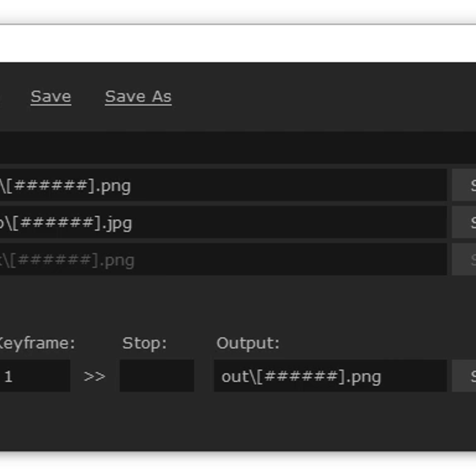Click the Stop: label
The height and width of the screenshot is (476, 476).
pyautogui.click(x=144, y=343)
